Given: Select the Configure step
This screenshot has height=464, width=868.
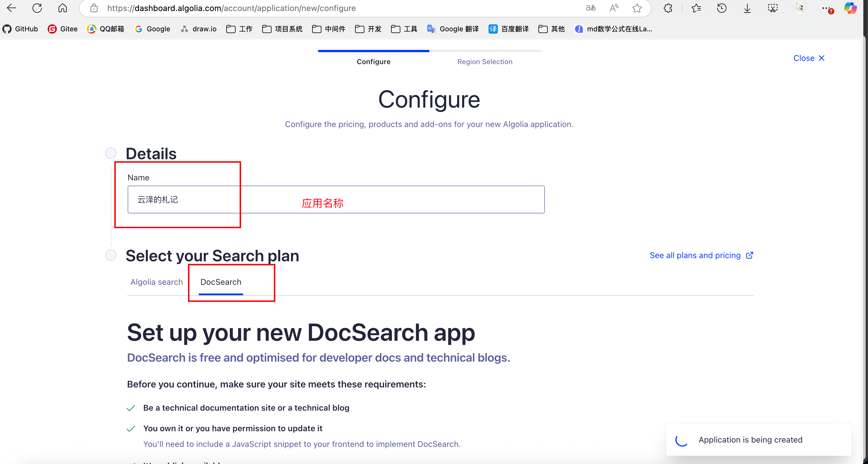Looking at the screenshot, I should coord(373,61).
